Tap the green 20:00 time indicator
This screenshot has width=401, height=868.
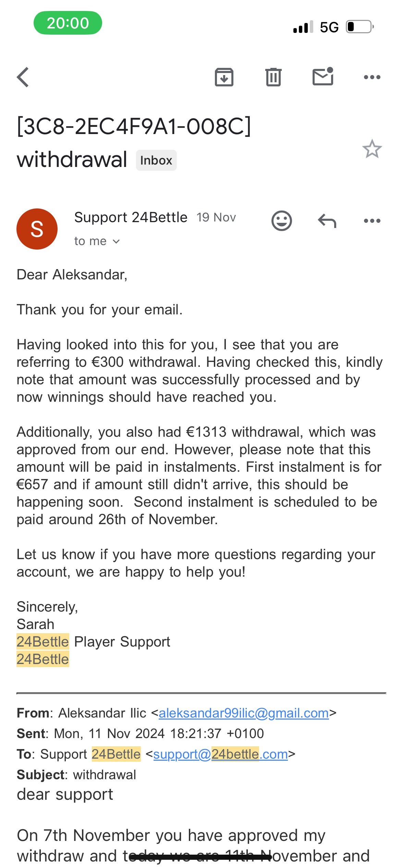[x=68, y=23]
